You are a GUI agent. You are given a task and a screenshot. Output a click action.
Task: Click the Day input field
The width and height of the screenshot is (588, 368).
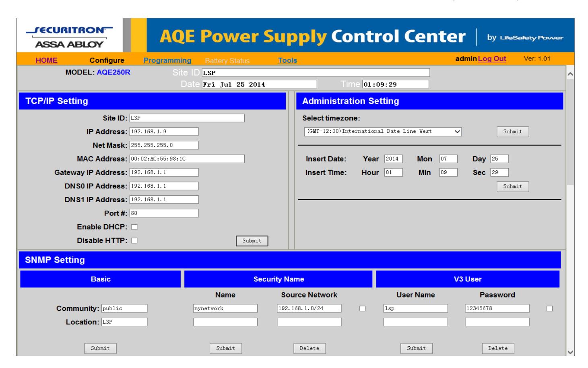point(499,159)
